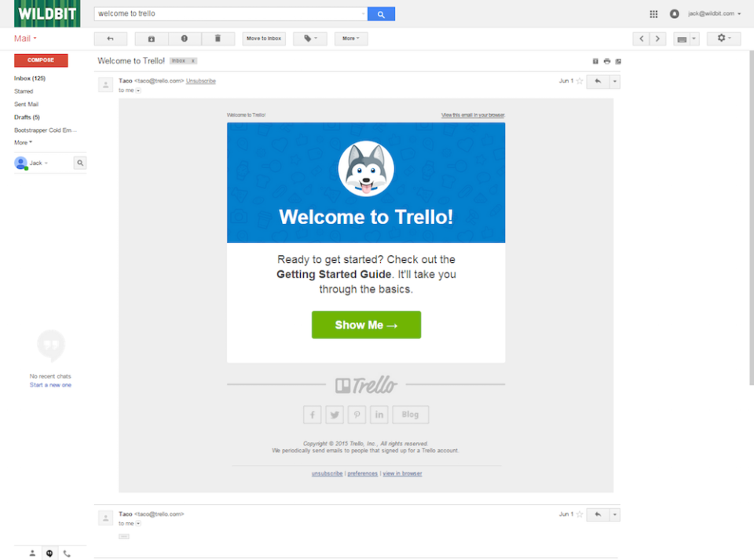Open Trello LinkedIn icon in footer
The image size is (754, 560).
click(x=379, y=415)
